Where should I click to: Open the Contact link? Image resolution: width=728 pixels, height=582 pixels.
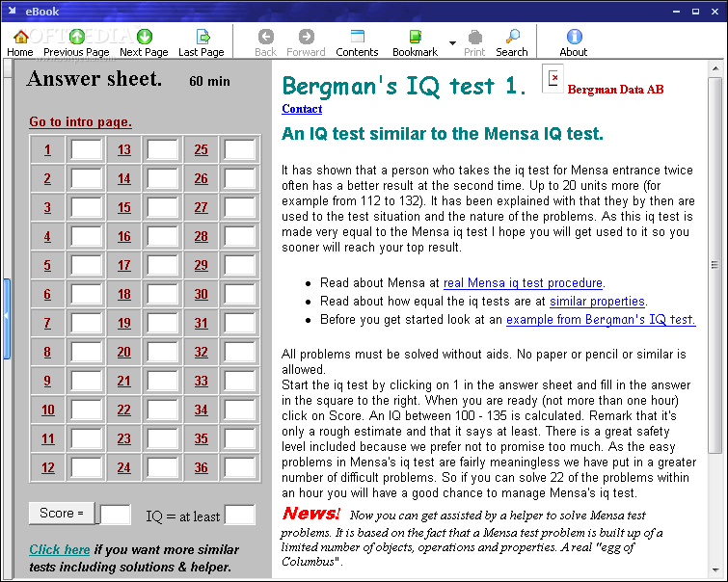pos(302,109)
